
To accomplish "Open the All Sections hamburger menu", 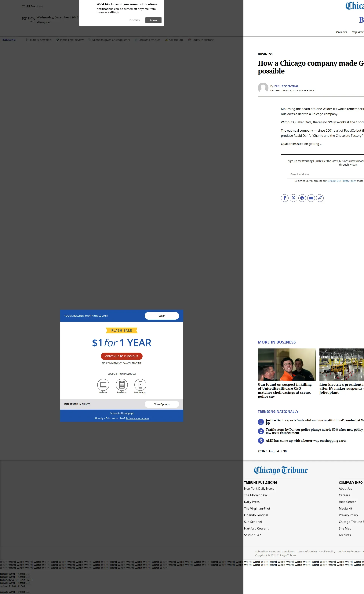I will click(32, 6).
